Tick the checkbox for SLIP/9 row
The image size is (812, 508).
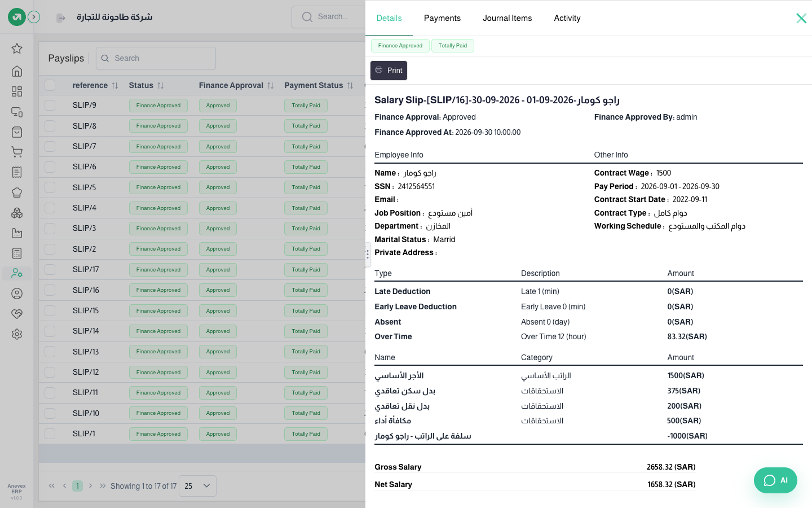coord(50,105)
